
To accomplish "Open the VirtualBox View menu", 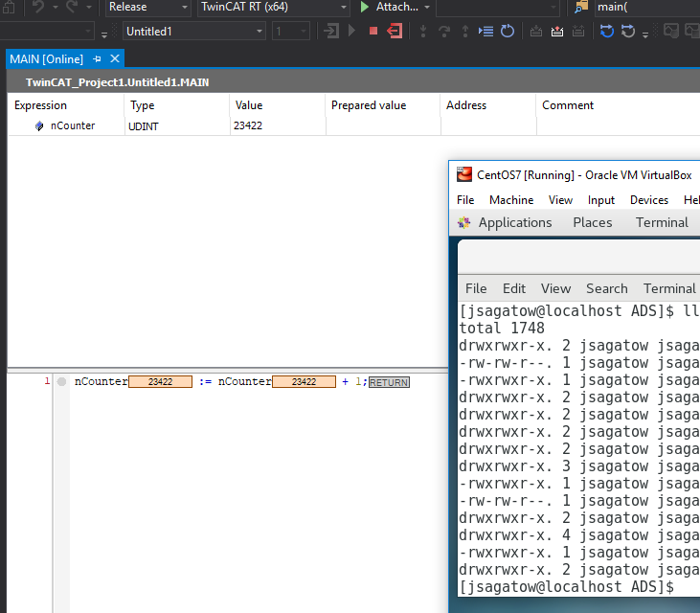I will [560, 200].
